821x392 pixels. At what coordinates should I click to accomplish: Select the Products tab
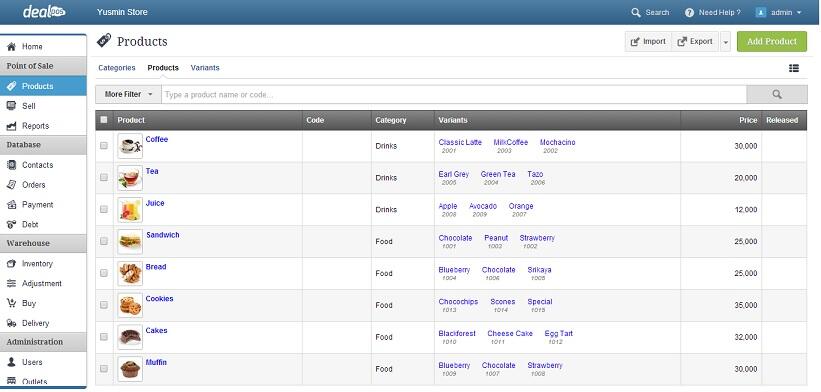pyautogui.click(x=163, y=68)
